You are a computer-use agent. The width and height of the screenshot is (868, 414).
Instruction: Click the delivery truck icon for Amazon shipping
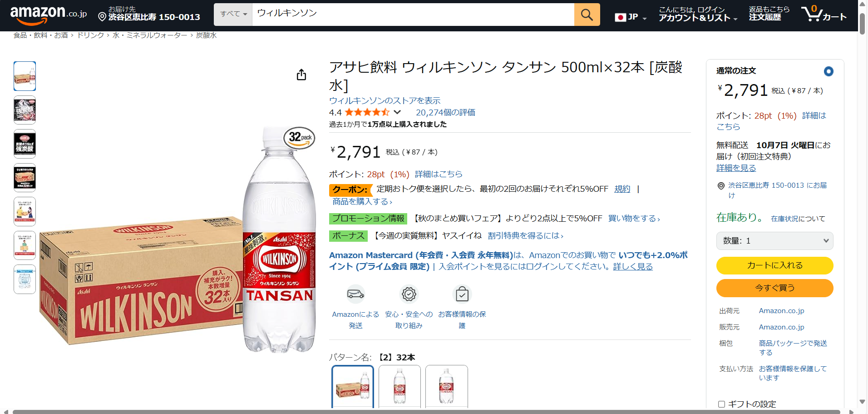pos(355,294)
